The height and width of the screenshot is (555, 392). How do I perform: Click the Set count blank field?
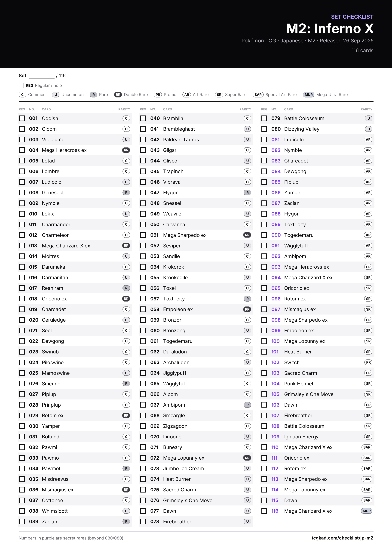click(42, 76)
